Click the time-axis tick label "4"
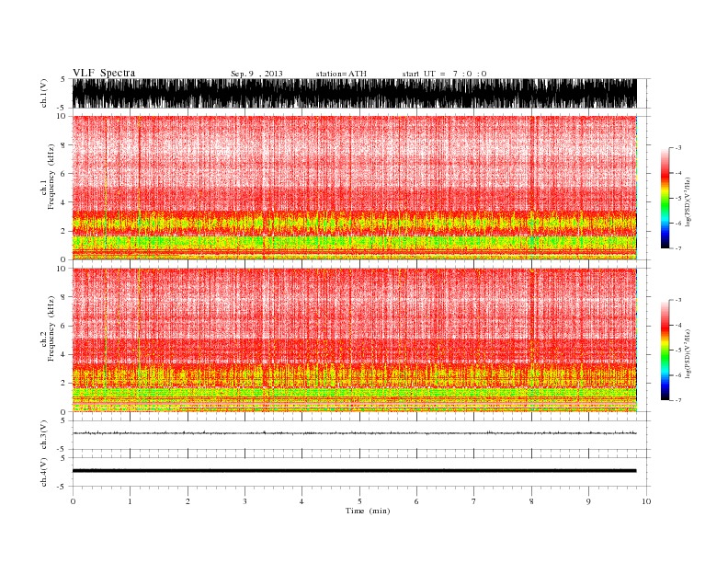 coord(301,501)
